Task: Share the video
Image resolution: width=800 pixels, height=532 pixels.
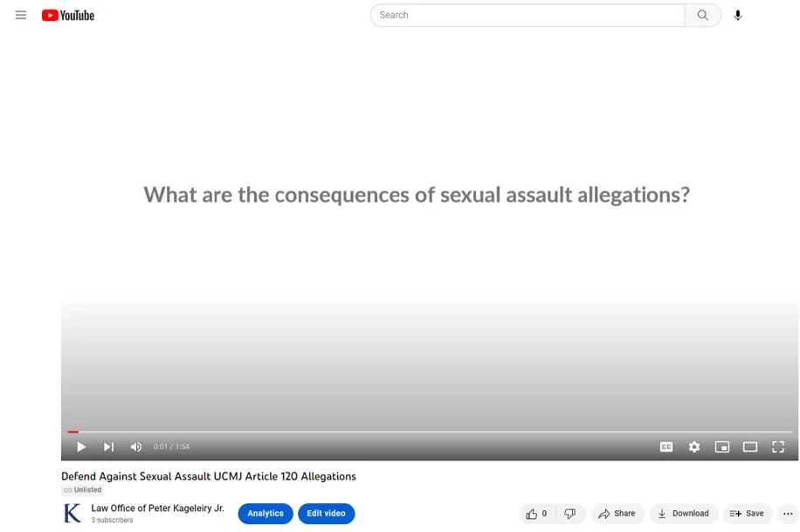Action: click(x=617, y=514)
